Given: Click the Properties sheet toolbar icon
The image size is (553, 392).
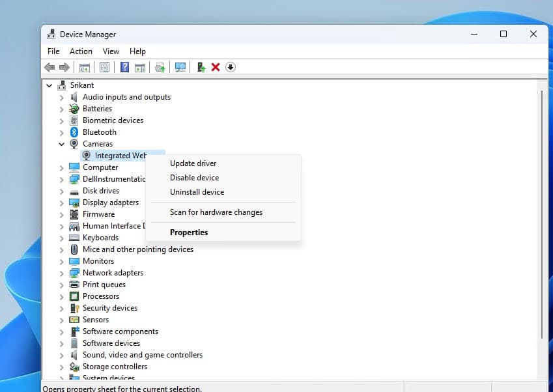Looking at the screenshot, I should tap(104, 67).
